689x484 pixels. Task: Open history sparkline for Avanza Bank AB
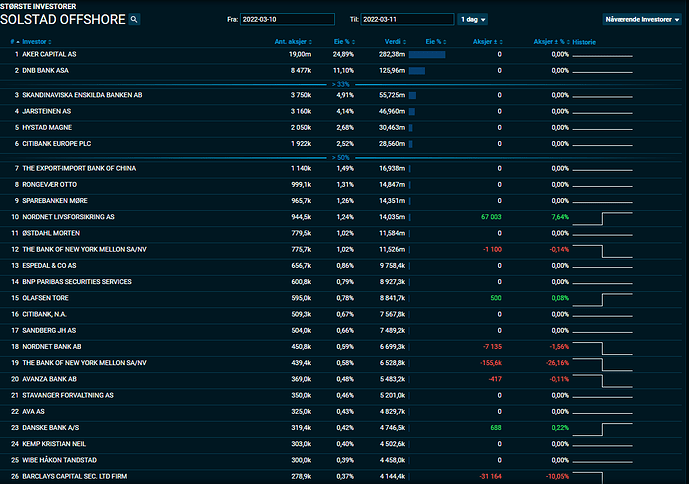tap(602, 381)
